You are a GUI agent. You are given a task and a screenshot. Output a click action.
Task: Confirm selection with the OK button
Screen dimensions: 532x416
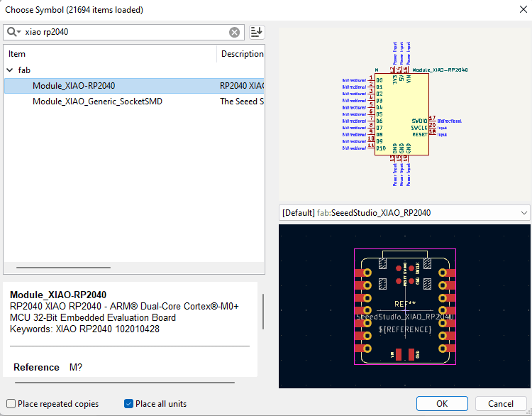click(x=442, y=403)
